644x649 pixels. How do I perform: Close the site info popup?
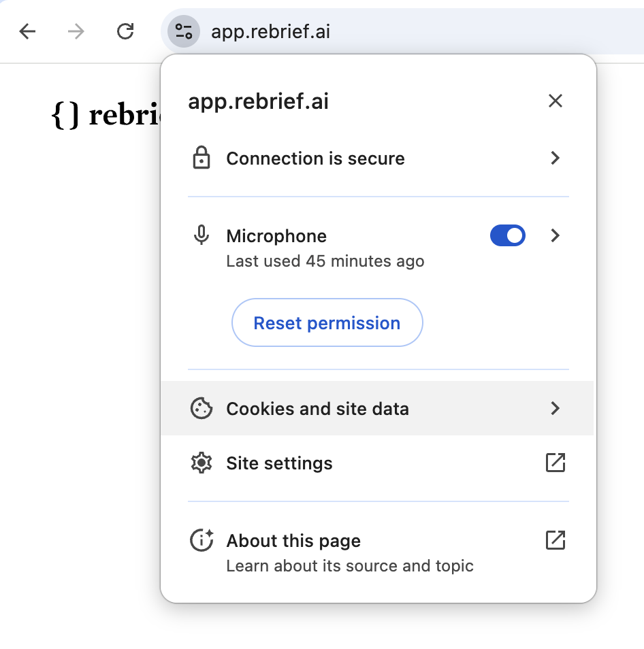tap(556, 101)
